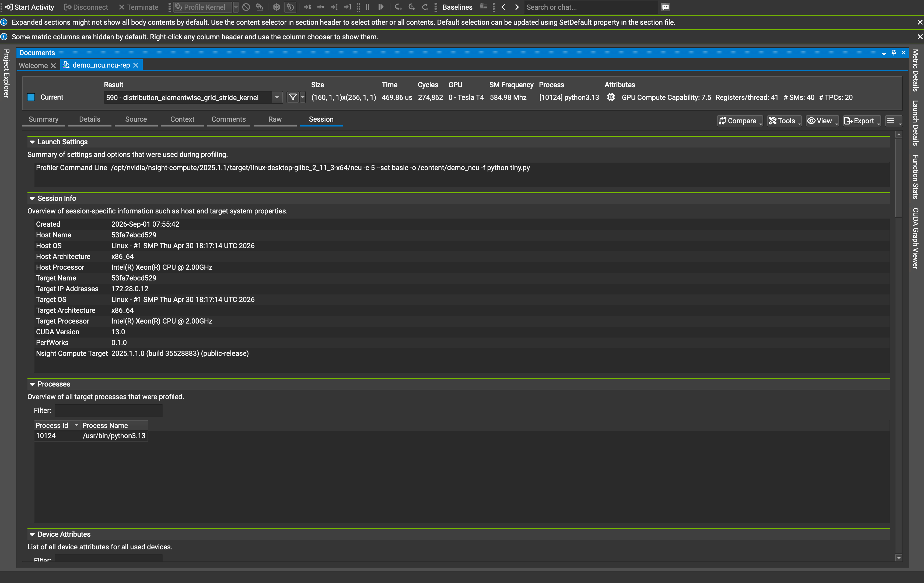Open the Function Stats side panel
Screen dimensions: 924x583
click(x=916, y=177)
